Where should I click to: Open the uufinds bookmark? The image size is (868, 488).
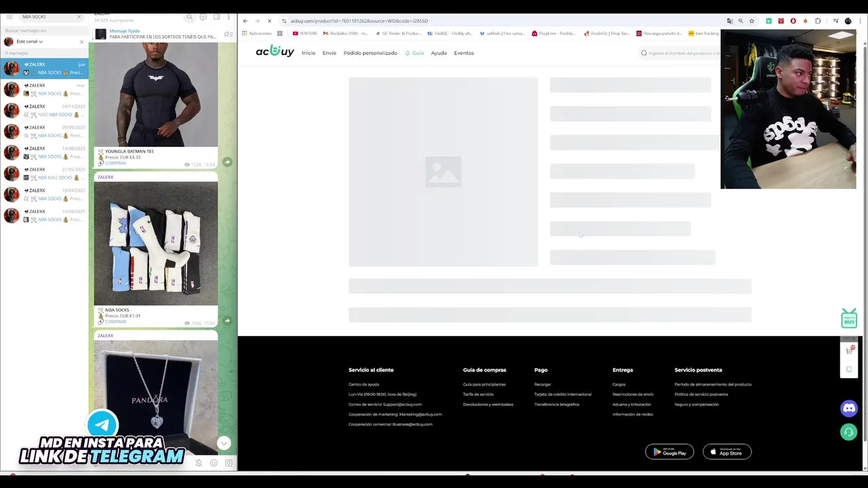pyautogui.click(x=502, y=33)
